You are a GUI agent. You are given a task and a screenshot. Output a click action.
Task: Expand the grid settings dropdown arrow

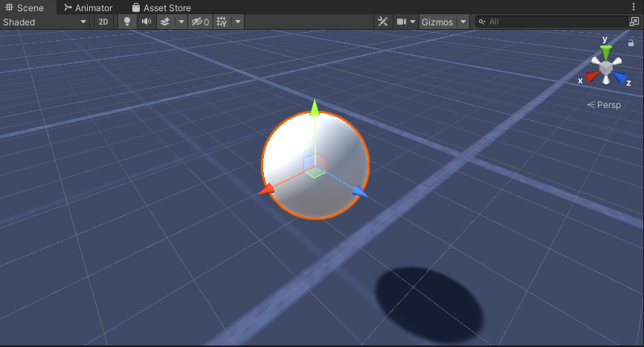click(238, 22)
